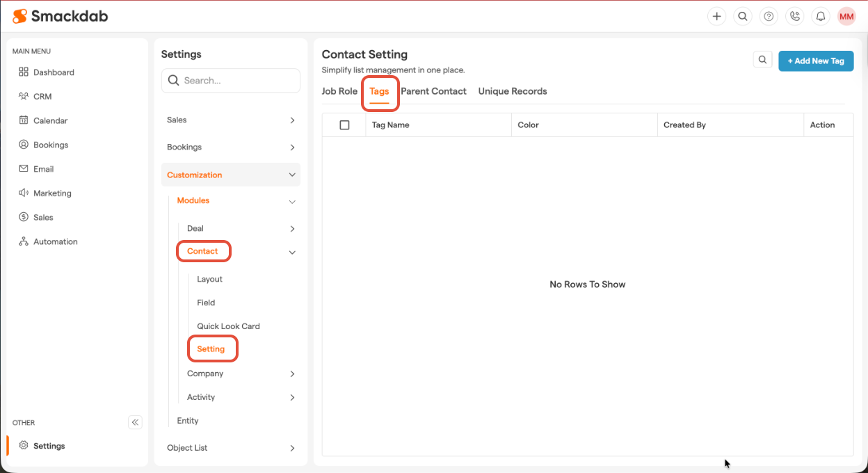Screen dimensions: 868x473
Task: Open Quick Look Card under Contact
Action: 228,326
